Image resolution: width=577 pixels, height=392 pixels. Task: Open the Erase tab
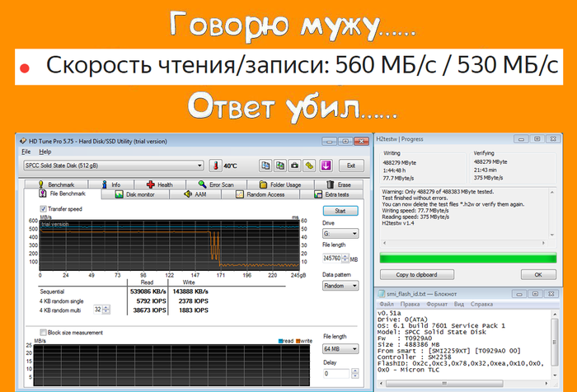339,184
